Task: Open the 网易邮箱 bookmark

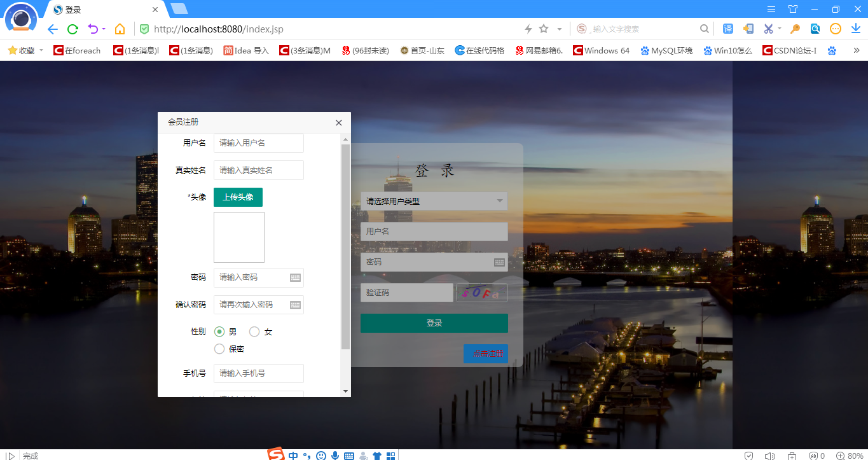Action: (539, 50)
